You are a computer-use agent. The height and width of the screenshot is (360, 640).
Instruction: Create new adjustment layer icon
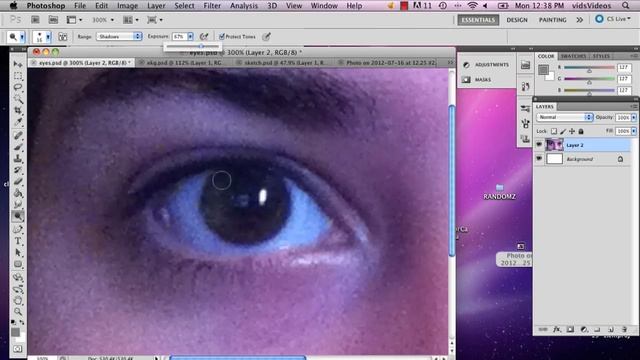click(584, 329)
